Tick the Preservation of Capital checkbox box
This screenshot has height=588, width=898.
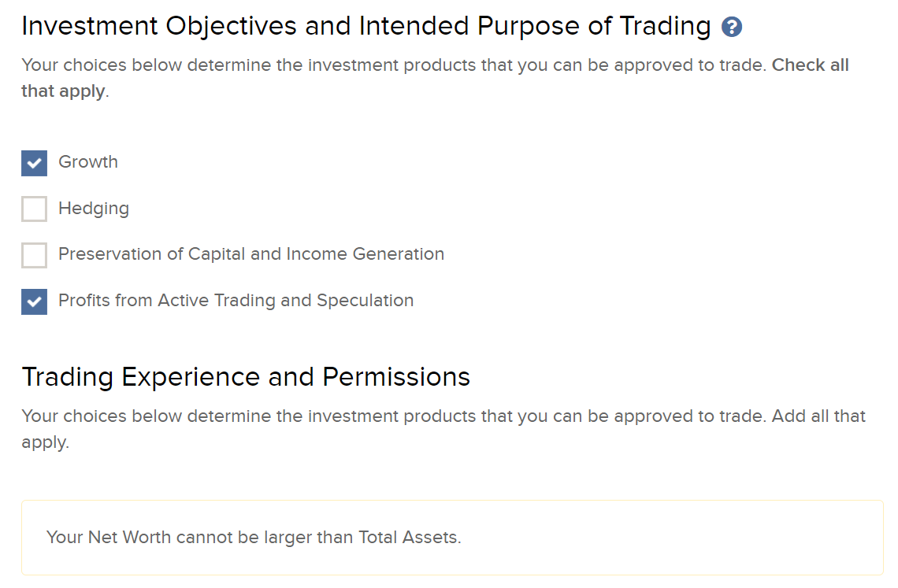tap(35, 255)
